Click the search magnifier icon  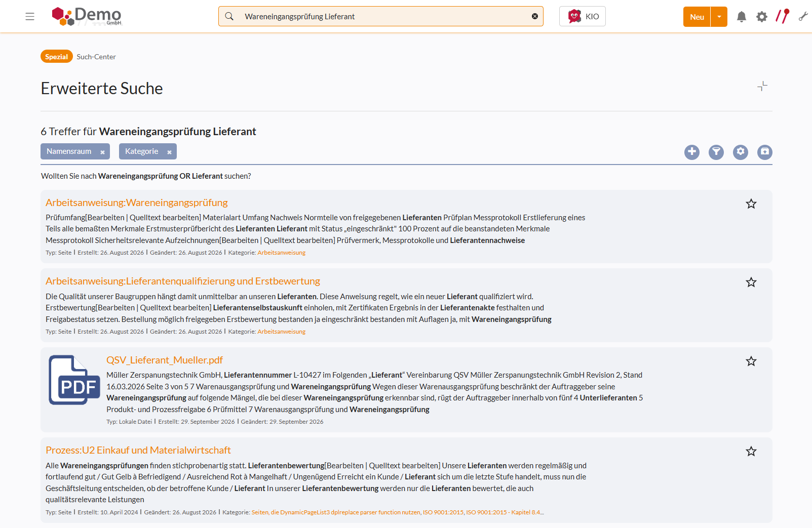coord(229,16)
